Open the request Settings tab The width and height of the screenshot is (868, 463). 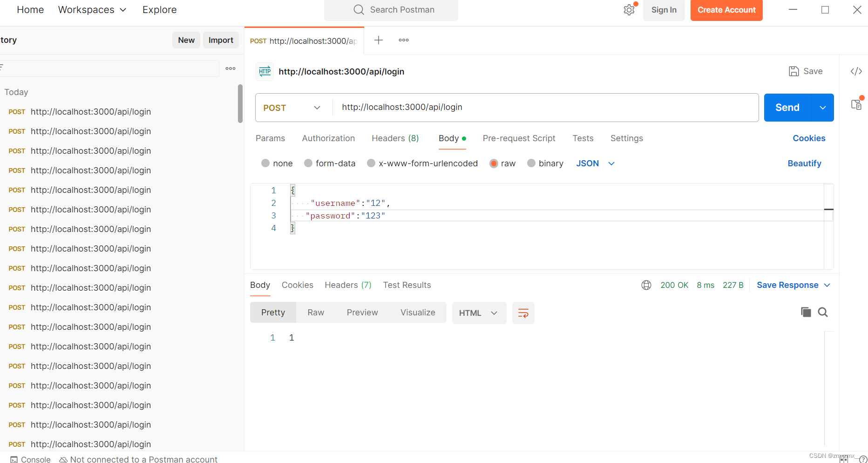click(627, 138)
